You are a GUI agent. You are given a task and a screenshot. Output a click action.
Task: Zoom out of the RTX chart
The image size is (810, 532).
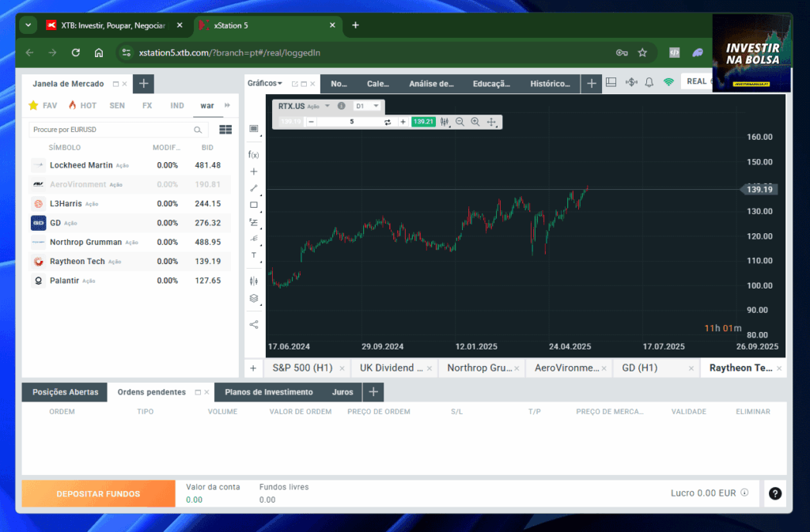click(460, 122)
